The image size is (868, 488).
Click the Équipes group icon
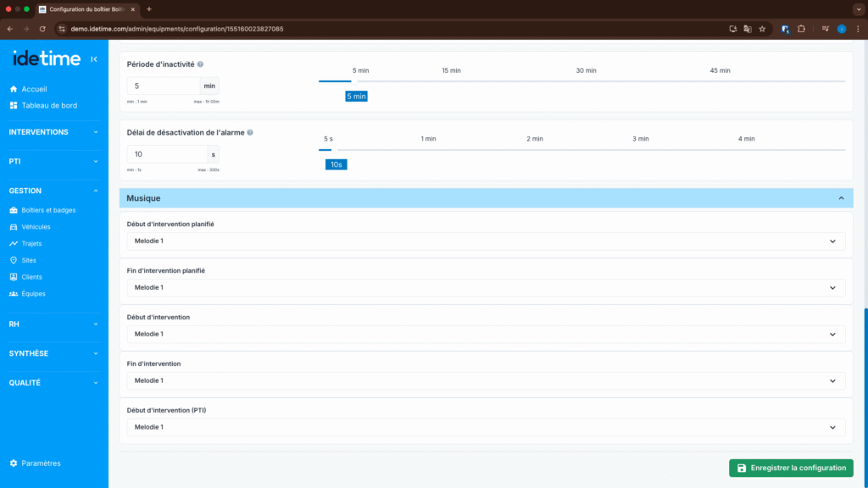point(14,294)
